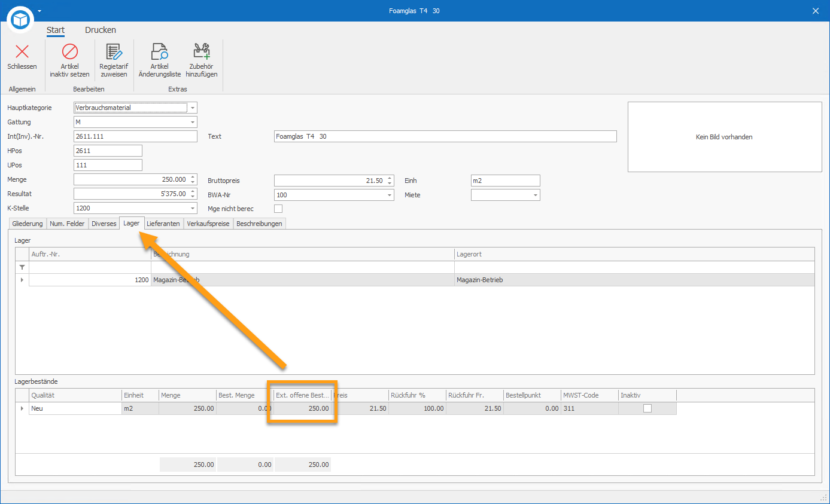Click the Kein Bild vorhanden image placeholder
Screen dimensions: 830x504
[x=725, y=137]
